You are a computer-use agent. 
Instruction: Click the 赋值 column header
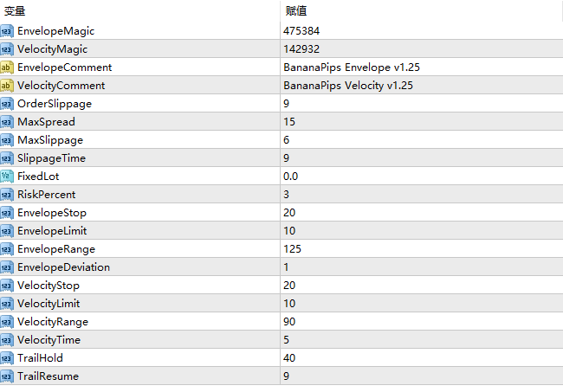(x=296, y=11)
